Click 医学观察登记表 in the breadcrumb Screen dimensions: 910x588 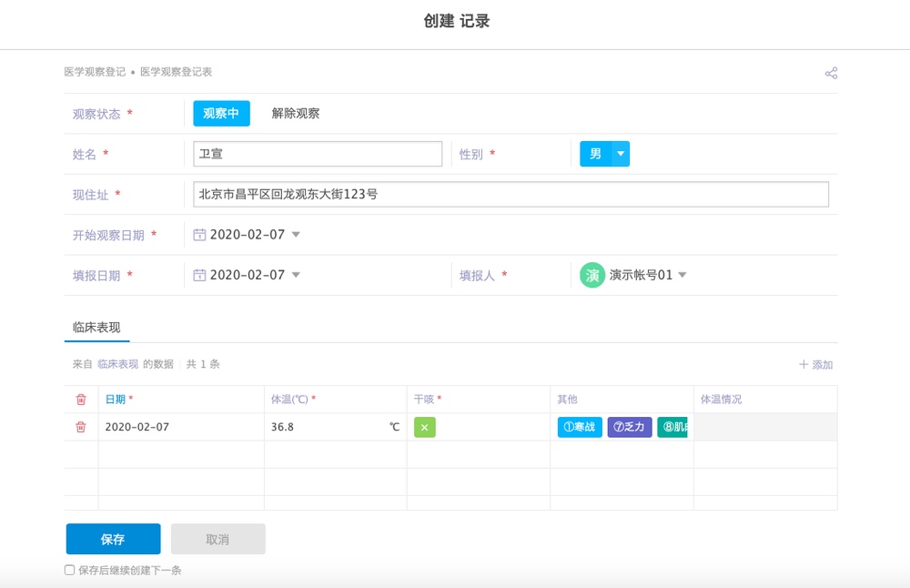pos(176,72)
